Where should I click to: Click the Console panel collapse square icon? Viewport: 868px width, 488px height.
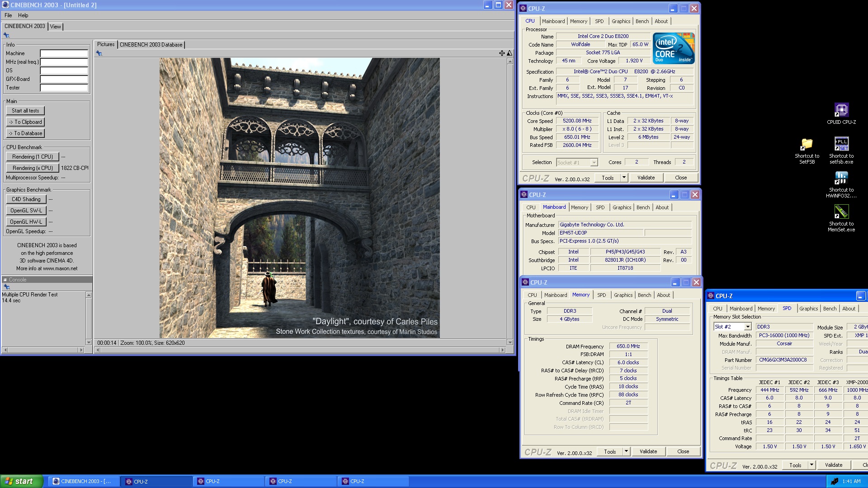(x=5, y=280)
